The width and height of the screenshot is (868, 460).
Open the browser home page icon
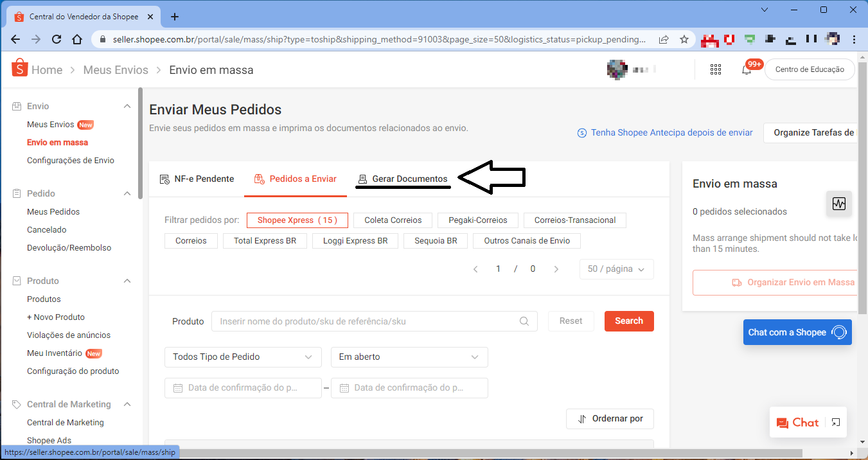(x=77, y=39)
